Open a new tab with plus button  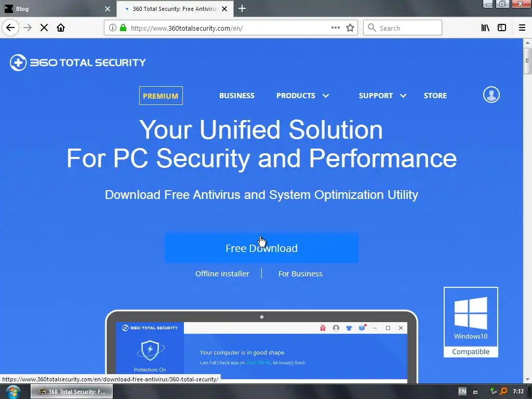click(242, 8)
